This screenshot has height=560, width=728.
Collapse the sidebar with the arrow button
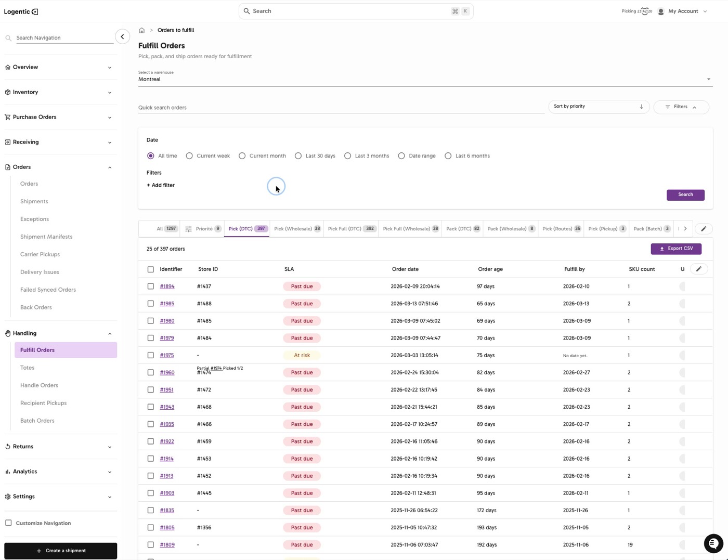click(122, 36)
